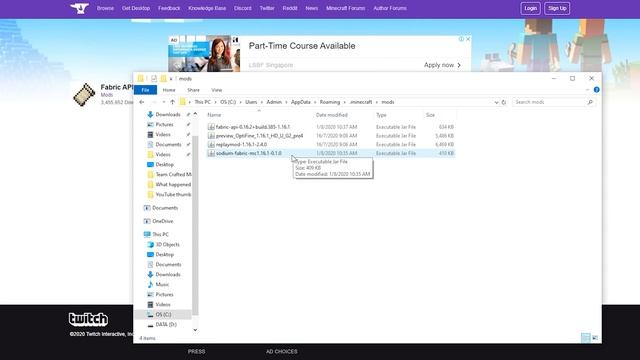Sort files by Date modified column
The height and width of the screenshot is (360, 640).
click(x=331, y=115)
